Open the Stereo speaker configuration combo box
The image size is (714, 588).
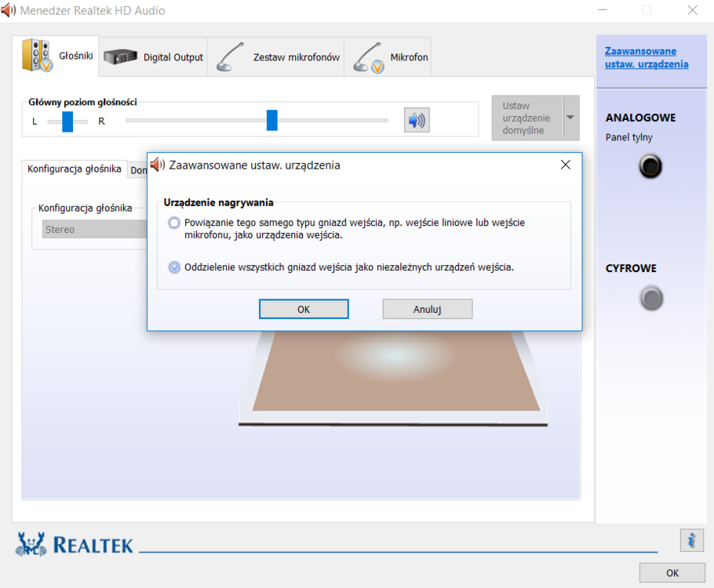[95, 230]
